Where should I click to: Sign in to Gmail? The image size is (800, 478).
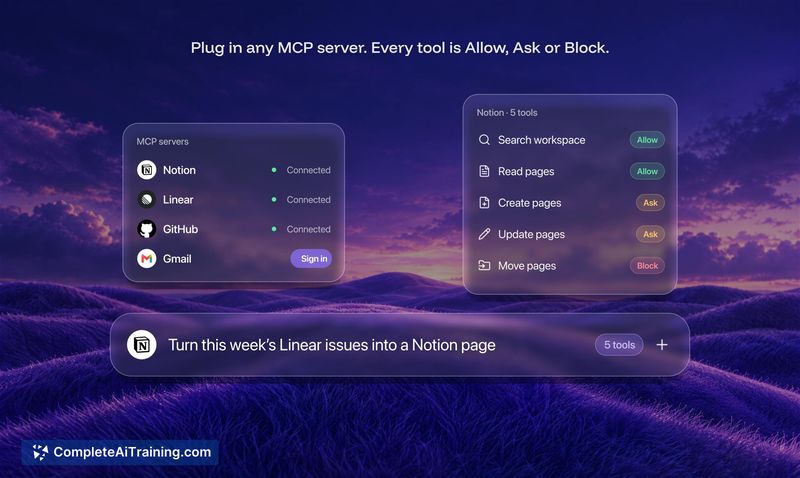(x=311, y=259)
